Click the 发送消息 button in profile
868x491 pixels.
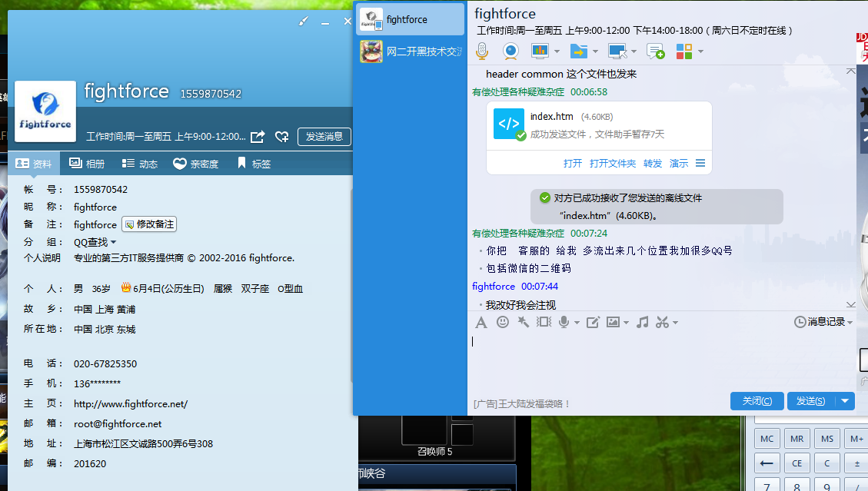pyautogui.click(x=324, y=137)
